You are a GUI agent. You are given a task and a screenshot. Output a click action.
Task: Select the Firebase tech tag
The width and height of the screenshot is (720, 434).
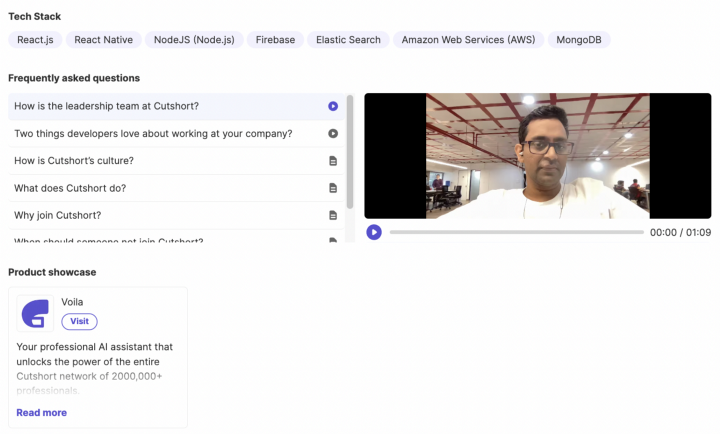click(276, 40)
